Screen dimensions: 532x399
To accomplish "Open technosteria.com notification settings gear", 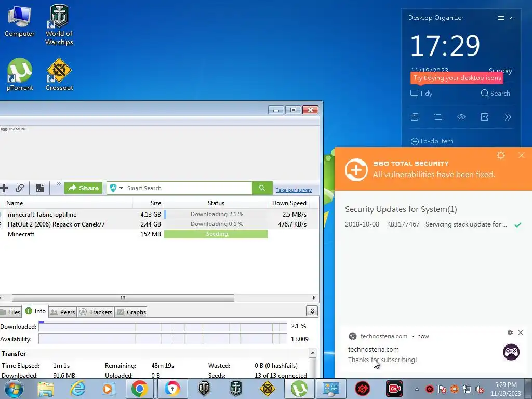I will pos(510,332).
